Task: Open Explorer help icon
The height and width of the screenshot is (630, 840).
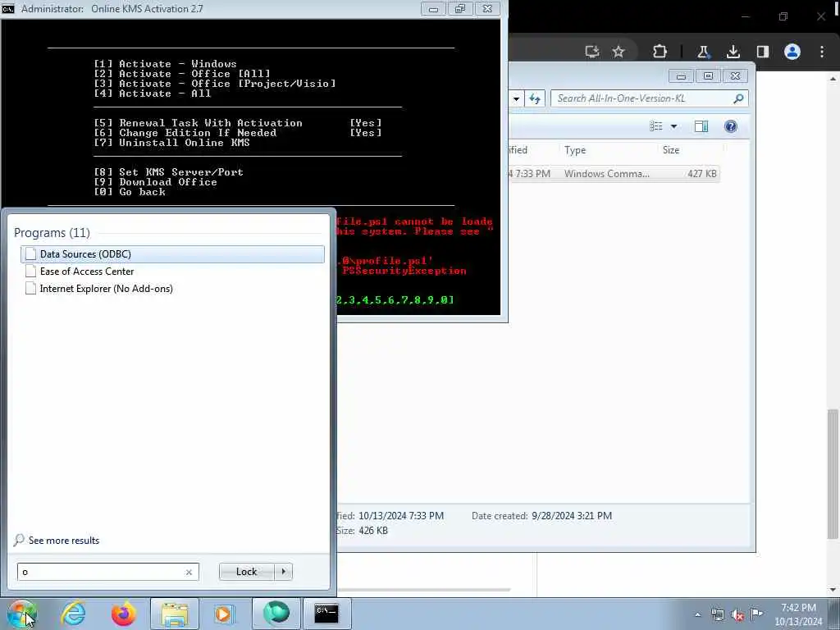Action: 731,126
